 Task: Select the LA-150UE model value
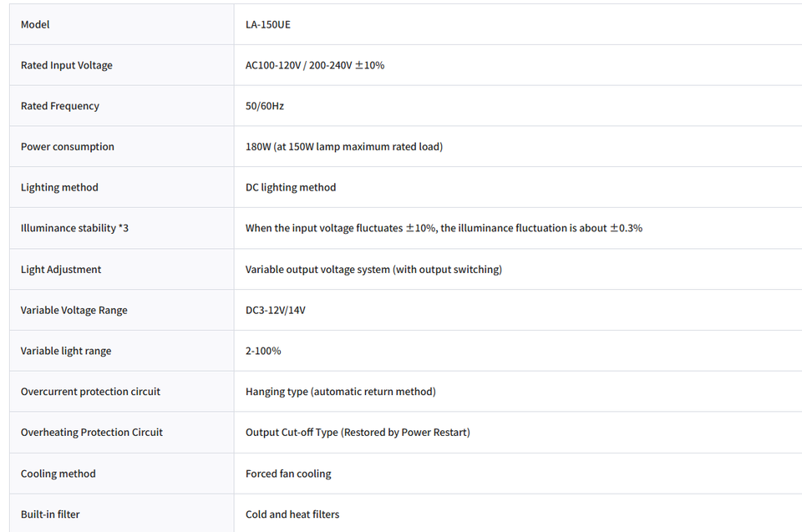coord(268,24)
